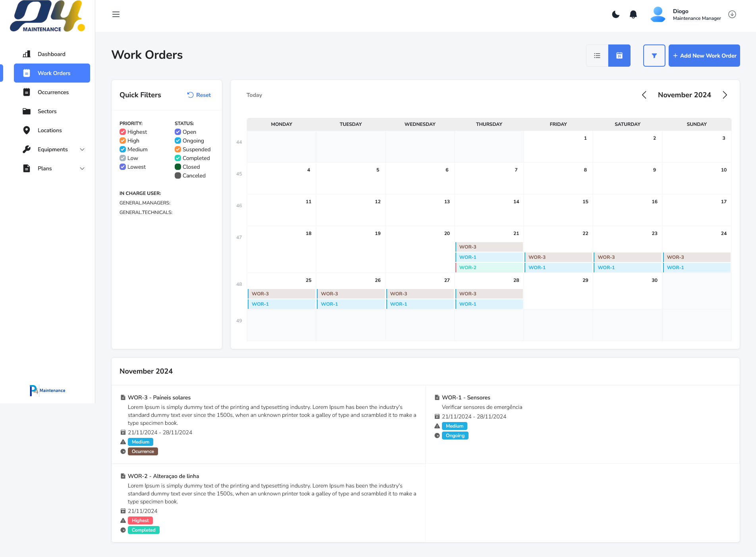This screenshot has height=557, width=756.
Task: Reset the Quick Filters
Action: [x=199, y=95]
